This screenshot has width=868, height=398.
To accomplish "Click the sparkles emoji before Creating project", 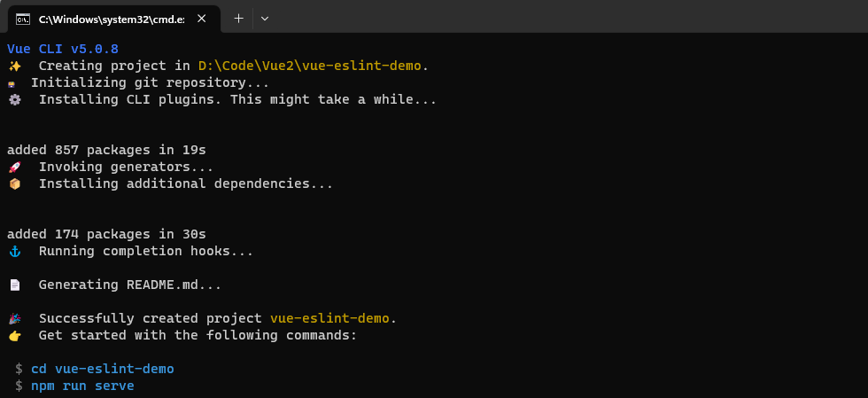I will (14, 66).
